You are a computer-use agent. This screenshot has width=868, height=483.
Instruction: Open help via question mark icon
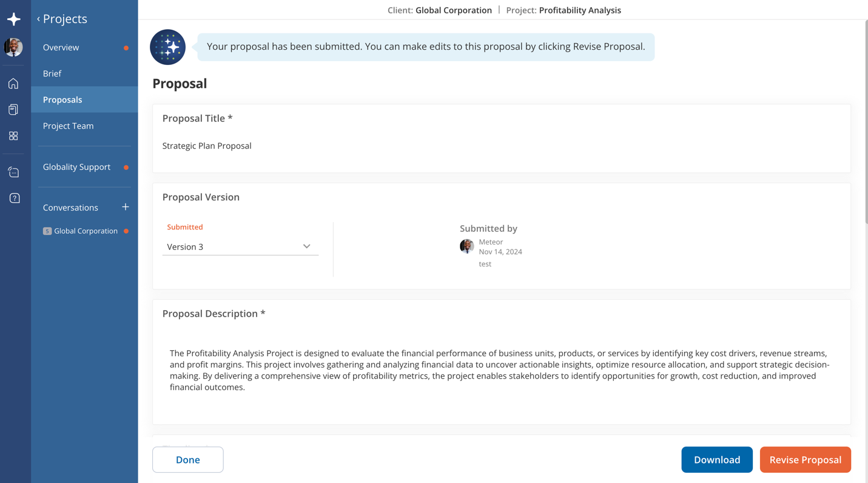(x=13, y=198)
